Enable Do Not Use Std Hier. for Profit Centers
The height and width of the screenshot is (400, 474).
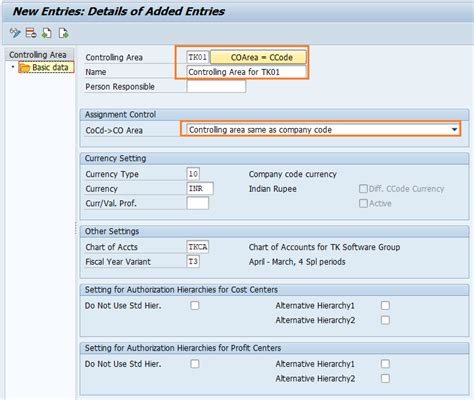(x=195, y=364)
